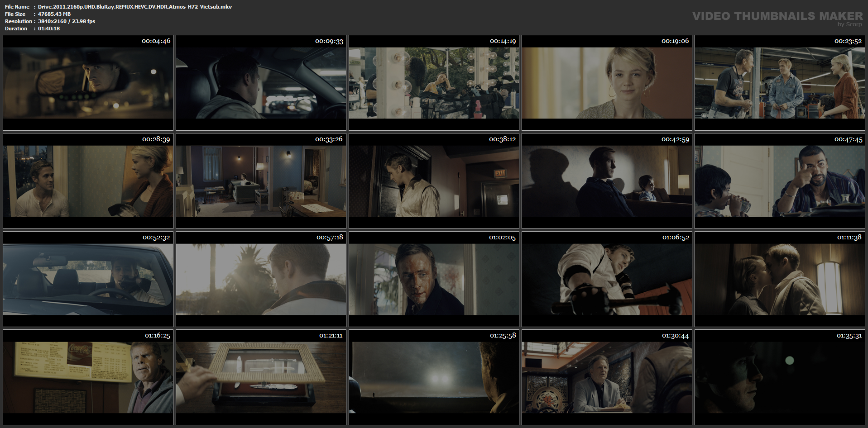Click the file size value 47685.43 MB
Viewport: 868px width, 428px height.
pyautogui.click(x=54, y=14)
